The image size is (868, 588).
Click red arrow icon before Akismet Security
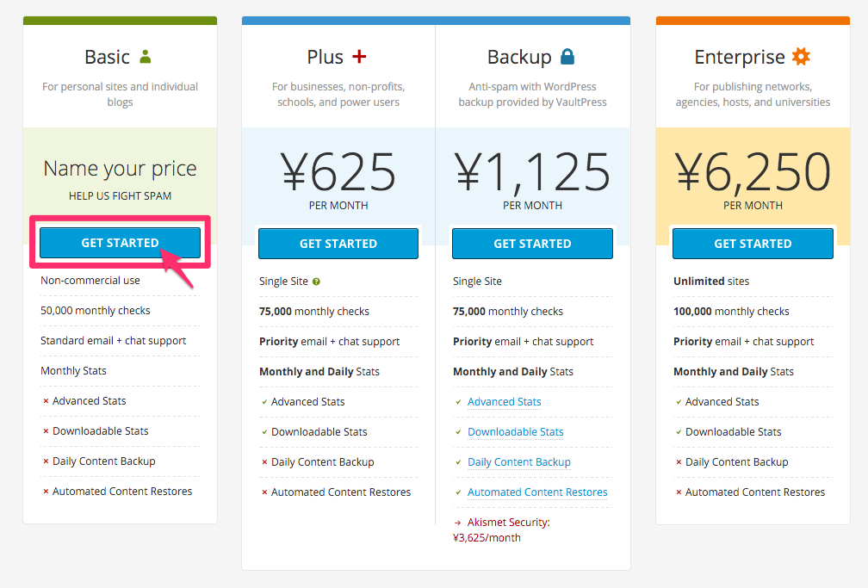click(458, 523)
